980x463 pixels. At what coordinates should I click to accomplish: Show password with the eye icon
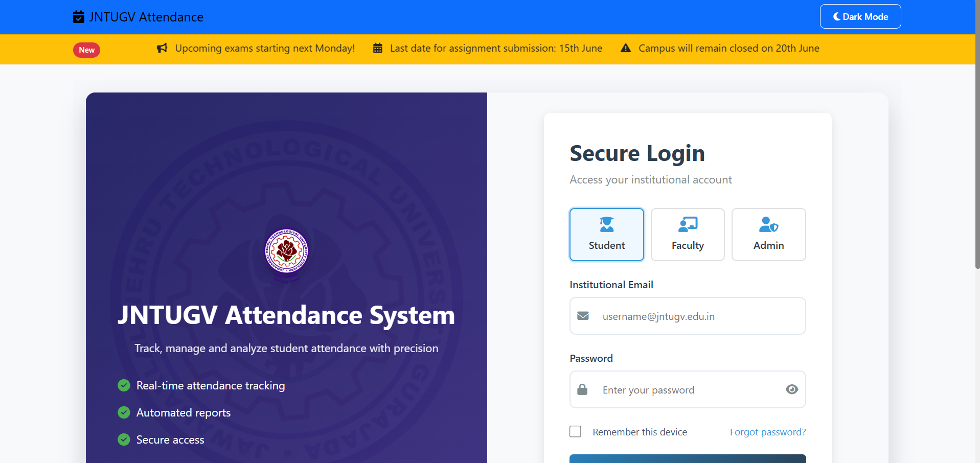pos(792,389)
